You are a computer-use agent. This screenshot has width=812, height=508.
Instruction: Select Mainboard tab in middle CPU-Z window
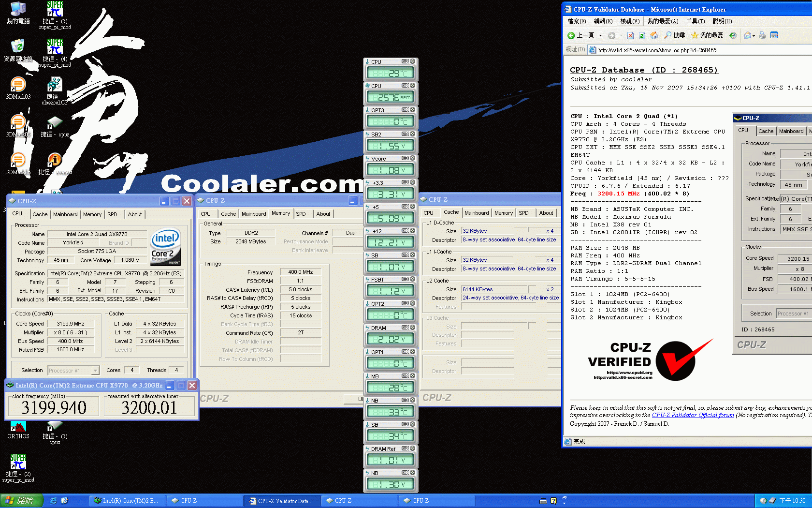pyautogui.click(x=254, y=214)
